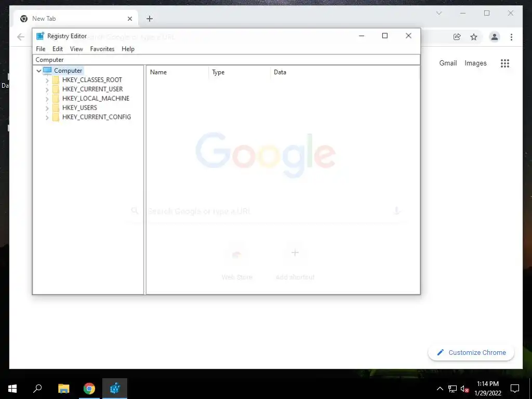Open the File menu in Registry Editor
The height and width of the screenshot is (399, 532).
[x=41, y=49]
